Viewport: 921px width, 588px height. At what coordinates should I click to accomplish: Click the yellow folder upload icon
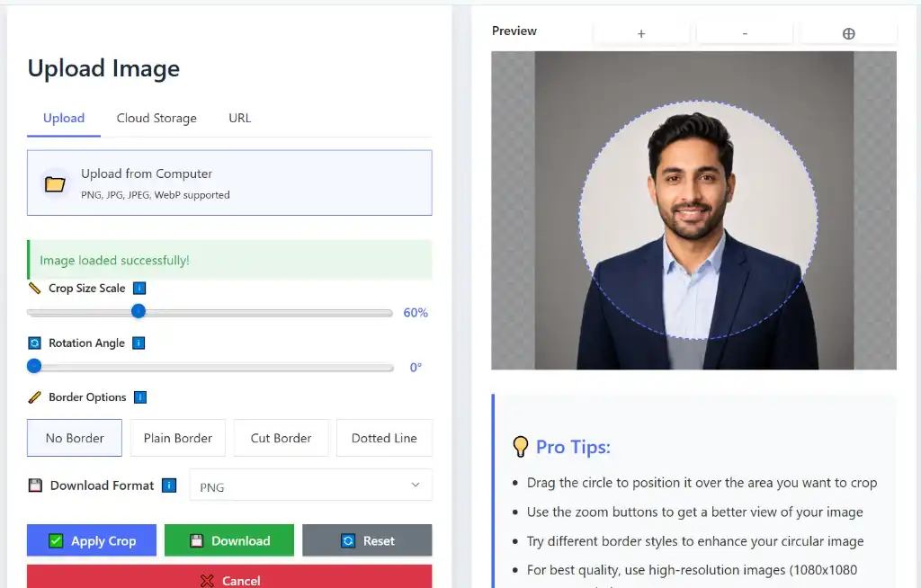pos(55,183)
